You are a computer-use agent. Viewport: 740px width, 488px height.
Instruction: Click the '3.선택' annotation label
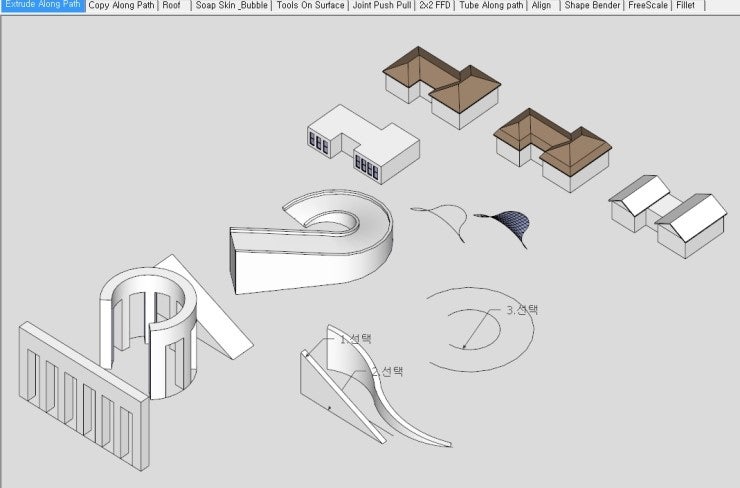[x=522, y=310]
